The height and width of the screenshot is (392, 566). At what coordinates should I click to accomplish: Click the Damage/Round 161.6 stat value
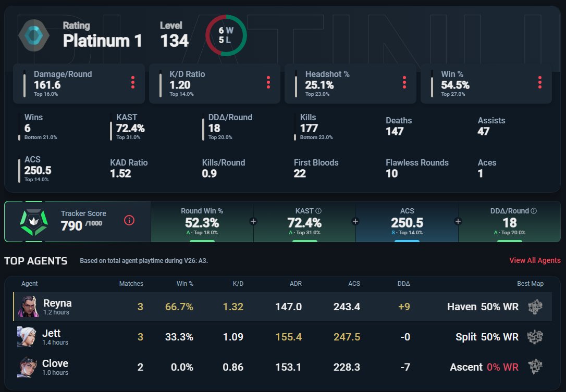47,85
